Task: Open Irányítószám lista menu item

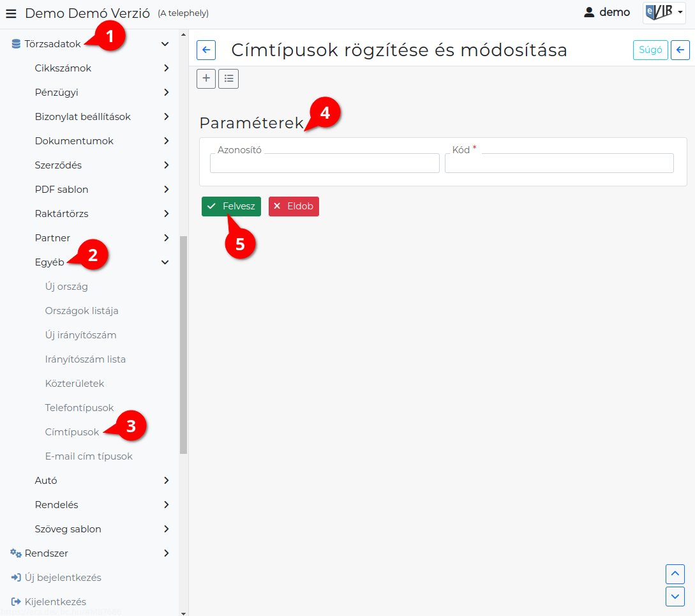Action: [85, 359]
